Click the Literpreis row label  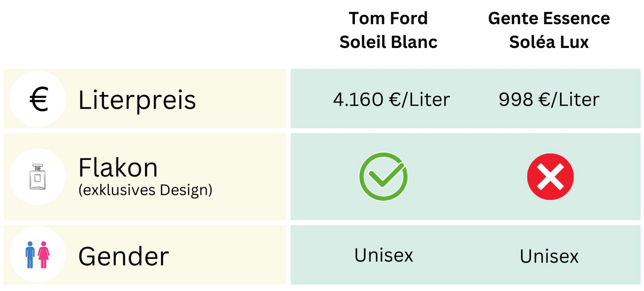click(137, 100)
